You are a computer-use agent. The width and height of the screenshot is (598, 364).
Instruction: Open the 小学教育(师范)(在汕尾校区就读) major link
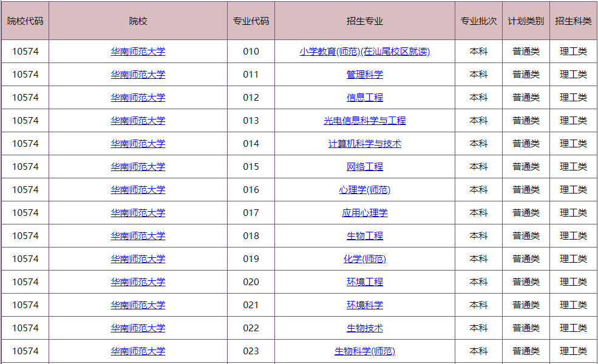click(365, 52)
